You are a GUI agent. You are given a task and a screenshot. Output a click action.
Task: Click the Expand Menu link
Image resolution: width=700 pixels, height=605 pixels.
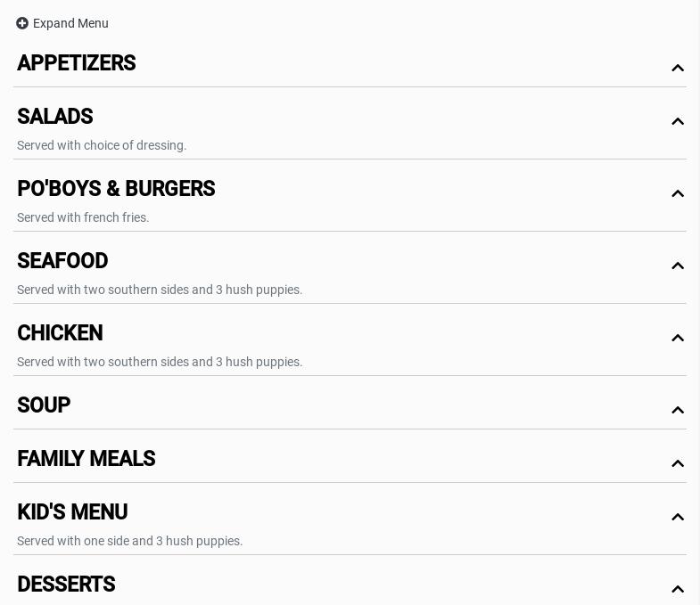pyautogui.click(x=70, y=23)
